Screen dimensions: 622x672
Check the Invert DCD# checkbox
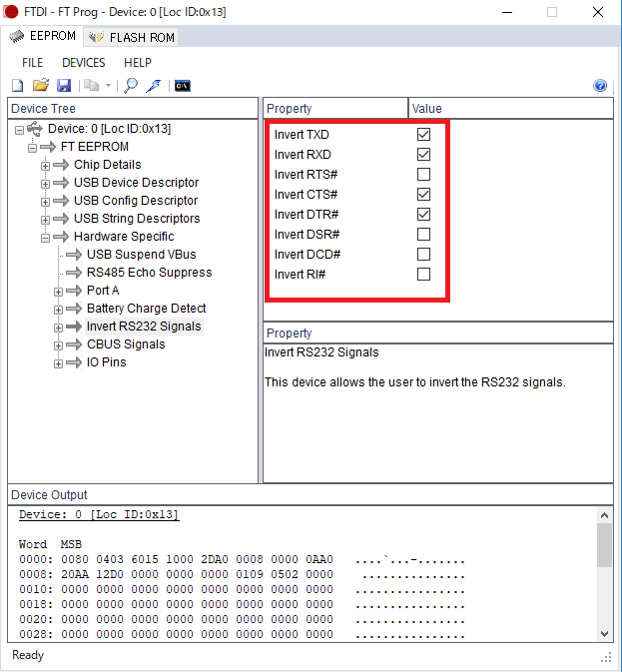point(423,255)
